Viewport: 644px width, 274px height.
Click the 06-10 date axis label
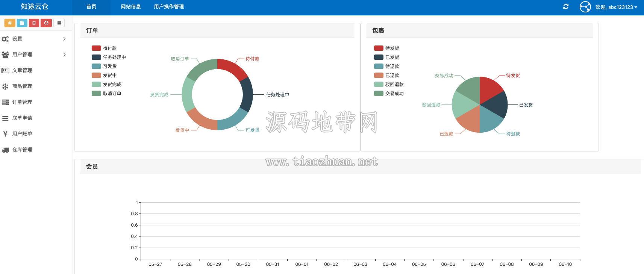click(565, 264)
